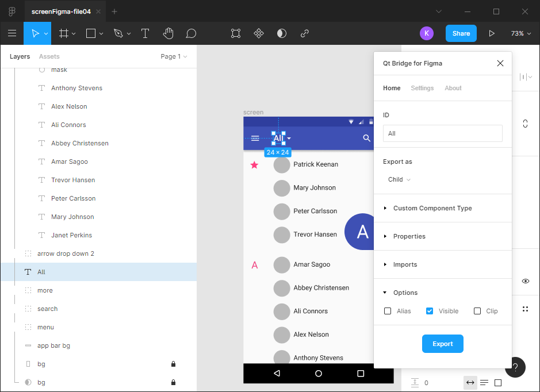
Task: Click the Share button
Action: [x=461, y=33]
